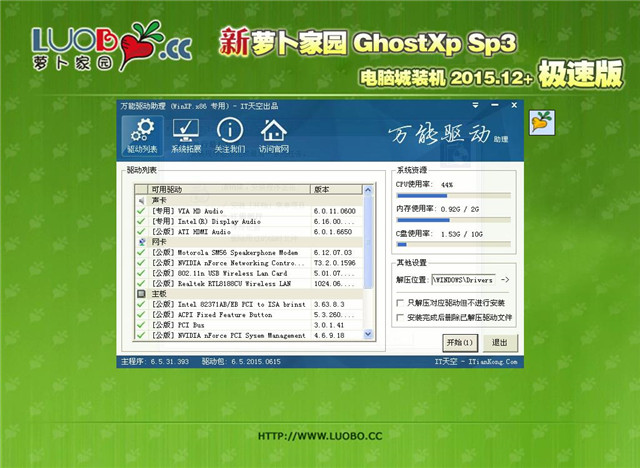The image size is (640, 468).
Task: Click the CPU使用率 progress bar
Action: click(x=453, y=196)
